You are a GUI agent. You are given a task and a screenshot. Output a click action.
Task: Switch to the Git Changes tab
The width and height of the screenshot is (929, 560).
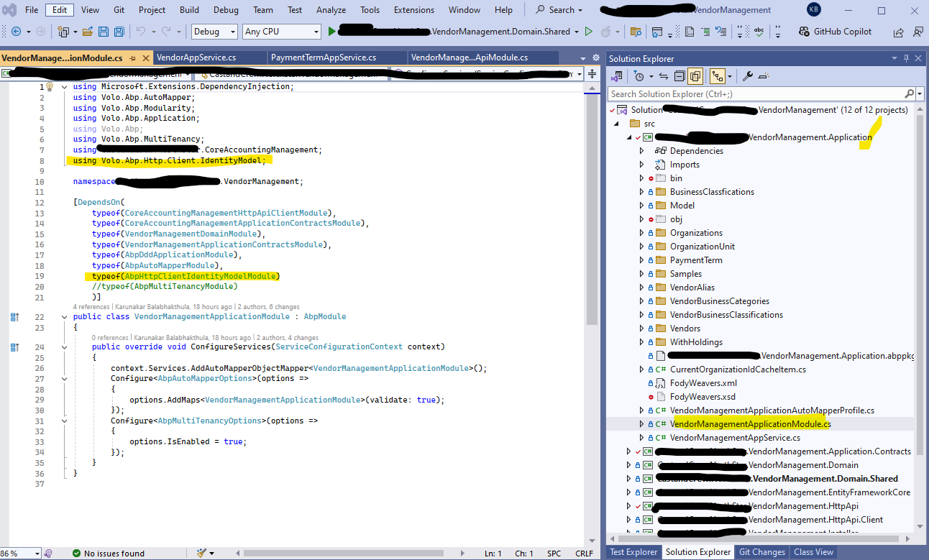click(762, 552)
